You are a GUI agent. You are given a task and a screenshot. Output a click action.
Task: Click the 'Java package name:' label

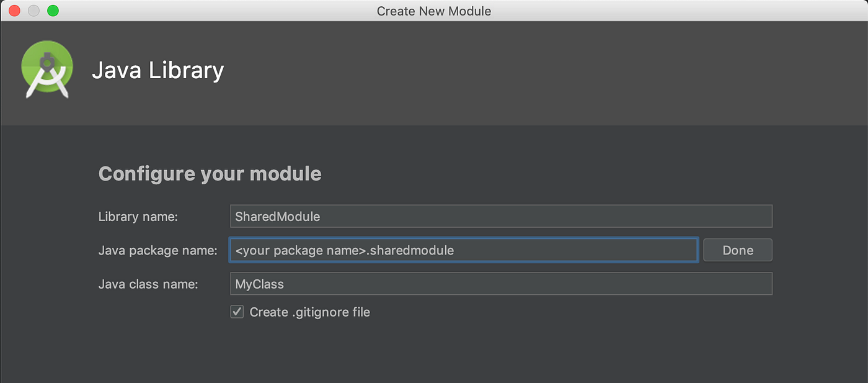click(157, 250)
